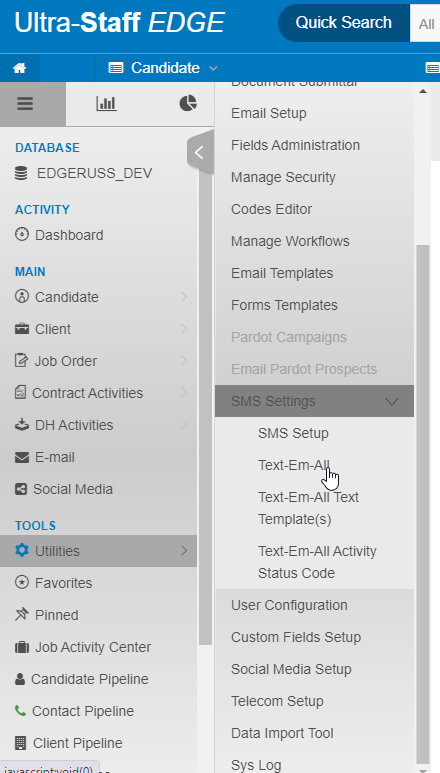Click the Contract Activities document icon

20,392
